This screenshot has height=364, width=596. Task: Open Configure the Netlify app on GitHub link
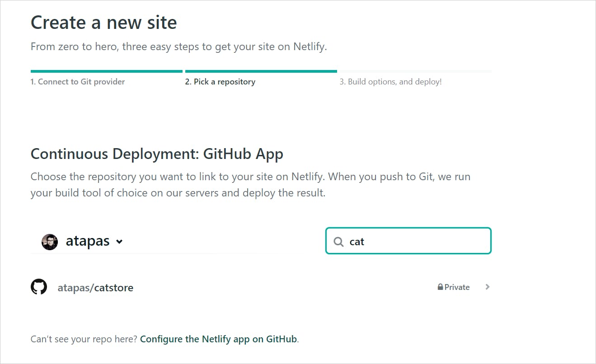click(219, 339)
